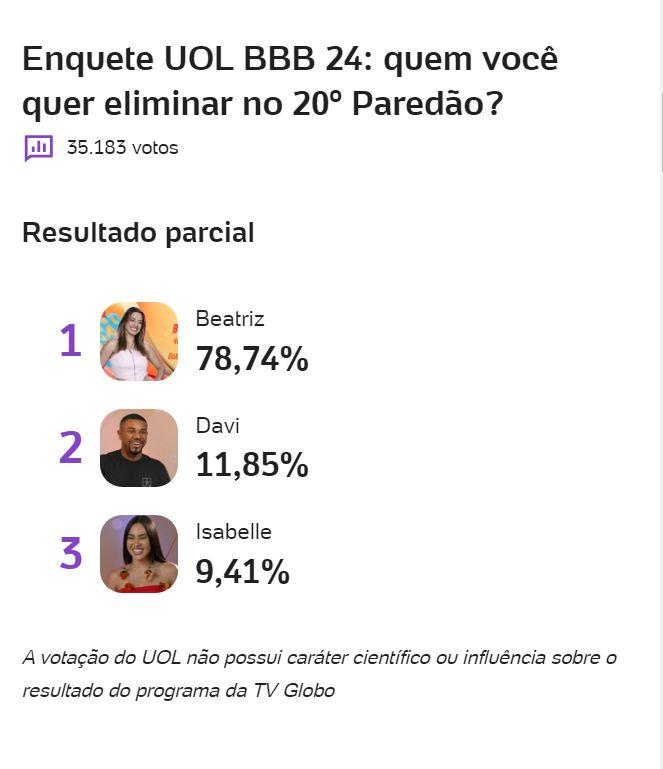This screenshot has width=663, height=769.
Task: Open the photo thumbnail next to Isabelle
Action: (139, 554)
